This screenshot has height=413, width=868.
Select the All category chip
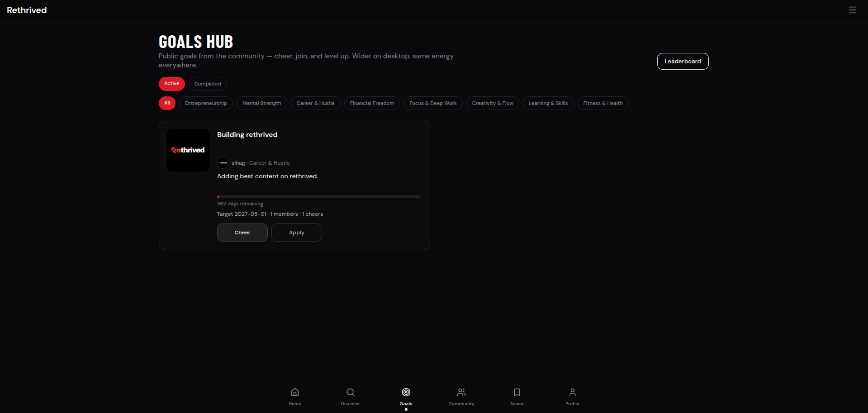coord(167,103)
